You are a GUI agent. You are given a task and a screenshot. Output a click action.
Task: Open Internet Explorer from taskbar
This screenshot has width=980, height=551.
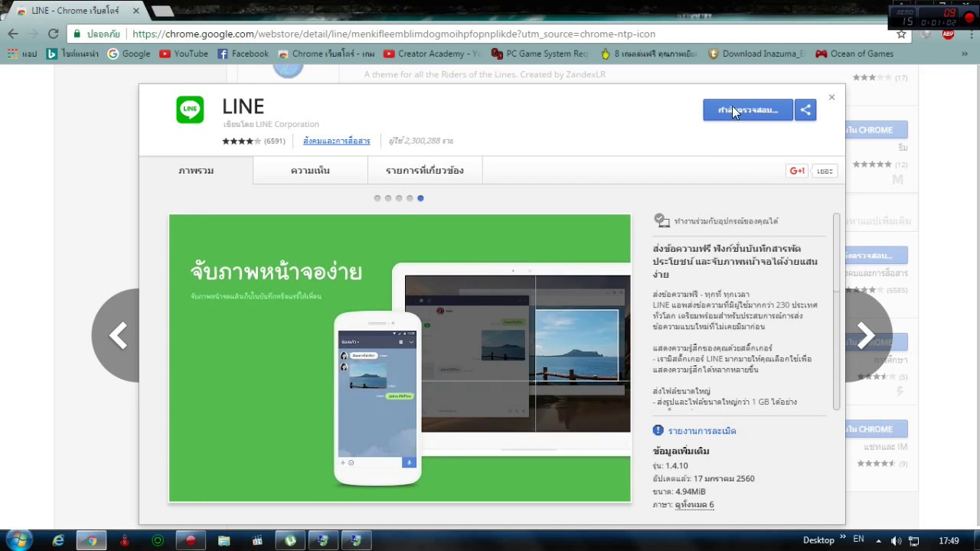tap(58, 540)
